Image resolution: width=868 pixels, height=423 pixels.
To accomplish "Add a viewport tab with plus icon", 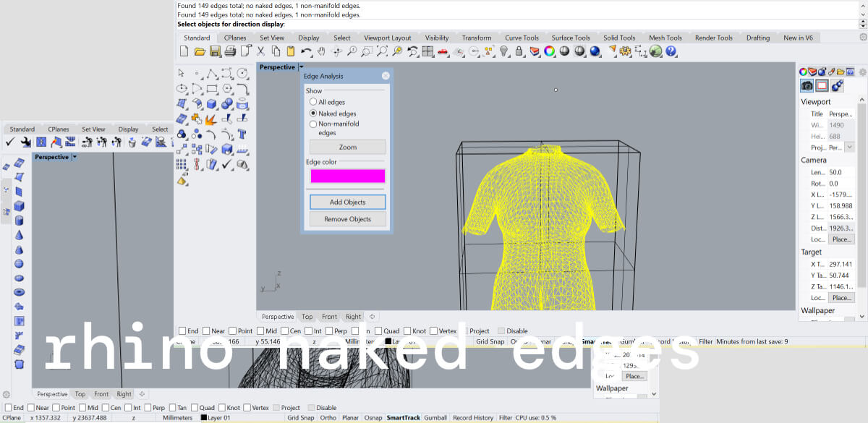I will point(373,317).
